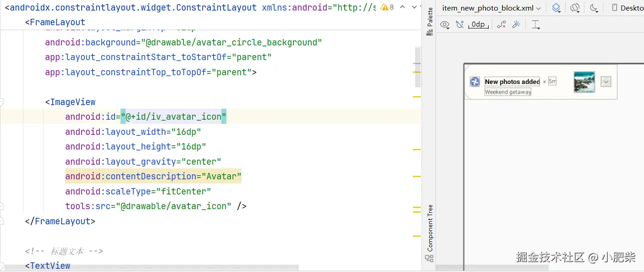Viewport: 644px width, 272px height.
Task: Click the opening <ImageView tag
Action: 70,102
